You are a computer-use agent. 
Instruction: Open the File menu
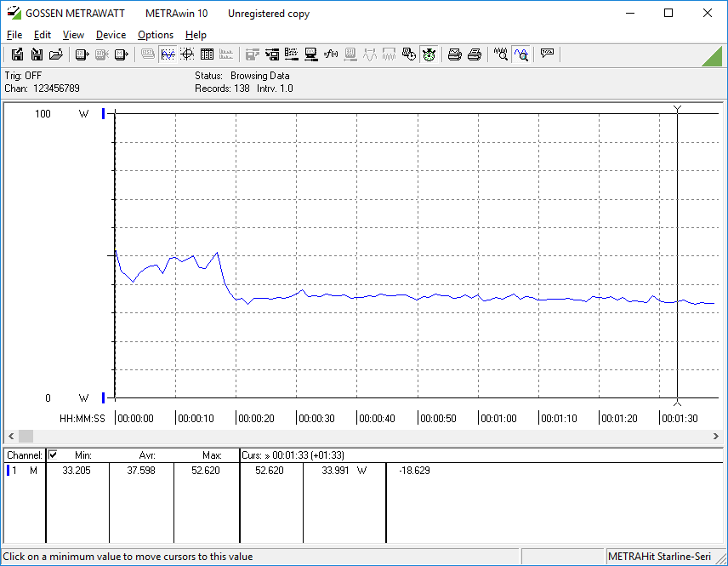pos(14,35)
